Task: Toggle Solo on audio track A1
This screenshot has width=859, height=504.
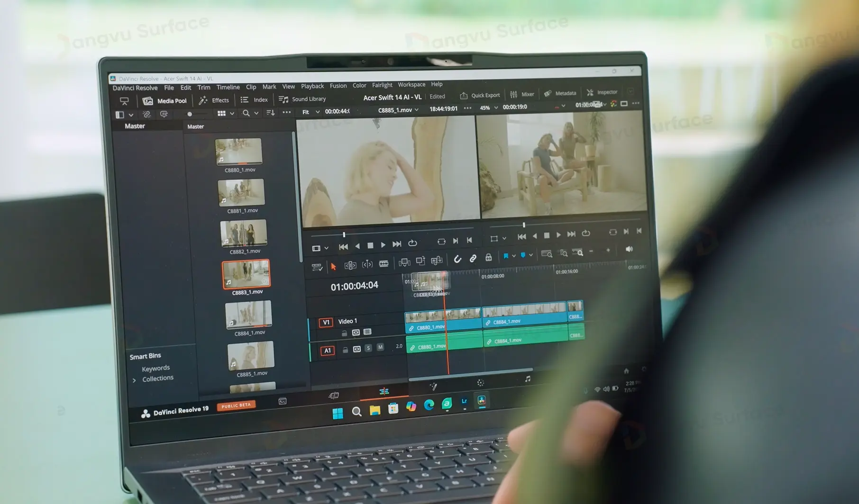Action: click(x=368, y=348)
